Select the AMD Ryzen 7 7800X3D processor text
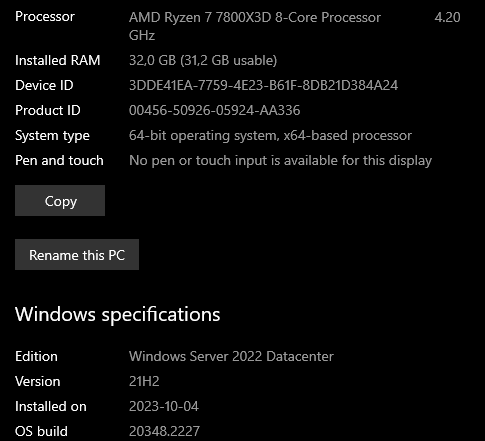485x441 pixels. click(x=255, y=17)
